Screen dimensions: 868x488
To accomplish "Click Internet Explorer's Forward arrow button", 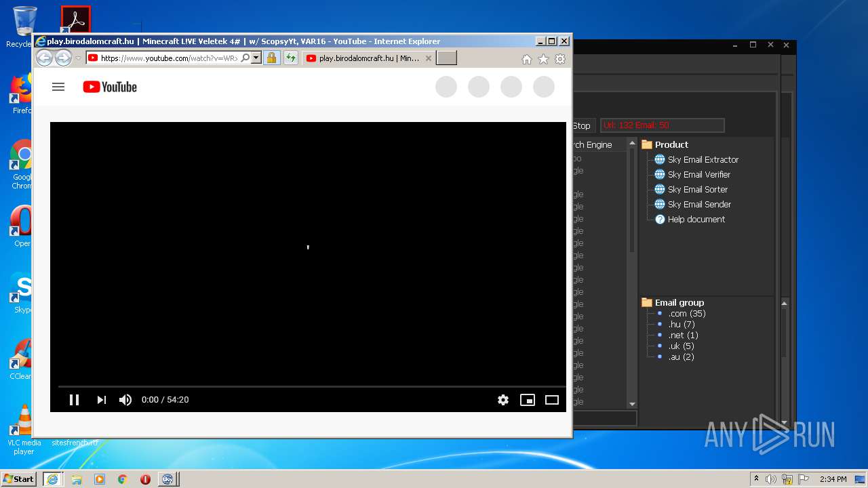I will [63, 58].
